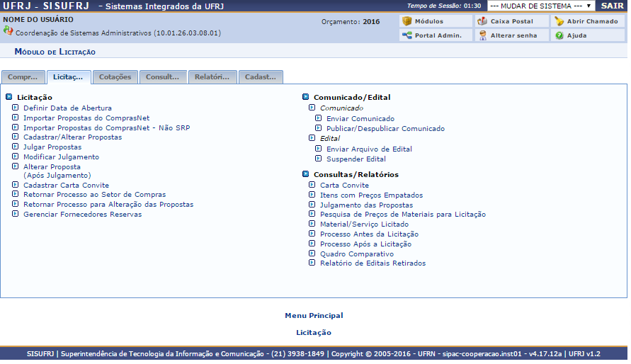Open the bottom Licitação link
This screenshot has width=631, height=364.
click(314, 333)
